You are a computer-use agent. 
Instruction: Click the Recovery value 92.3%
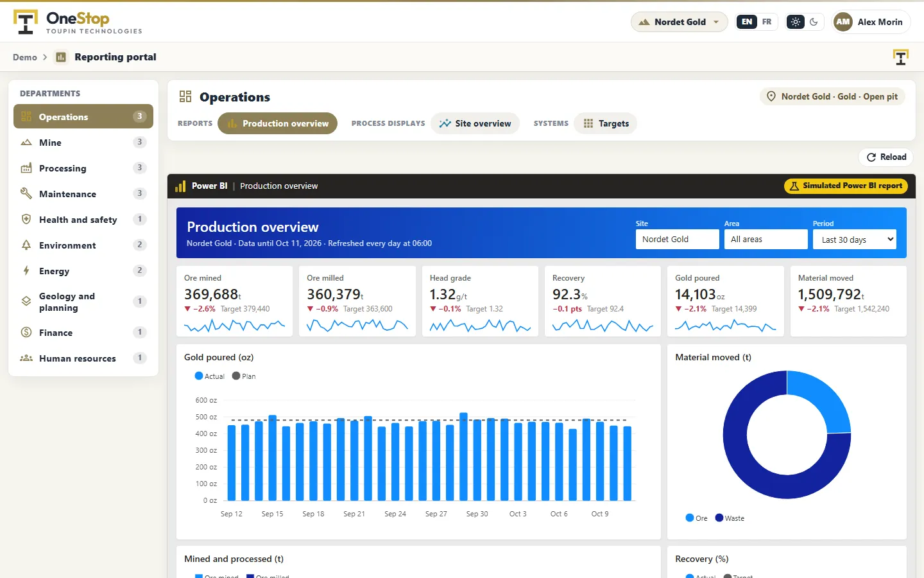570,294
